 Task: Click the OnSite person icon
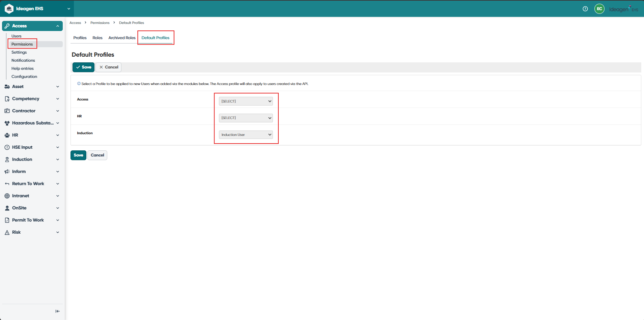[x=7, y=208]
